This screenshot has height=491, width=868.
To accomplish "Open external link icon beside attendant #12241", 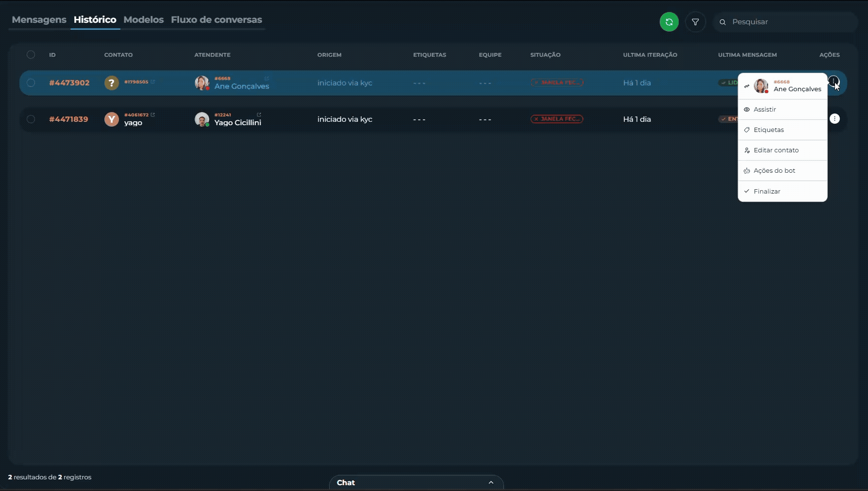I will point(259,115).
